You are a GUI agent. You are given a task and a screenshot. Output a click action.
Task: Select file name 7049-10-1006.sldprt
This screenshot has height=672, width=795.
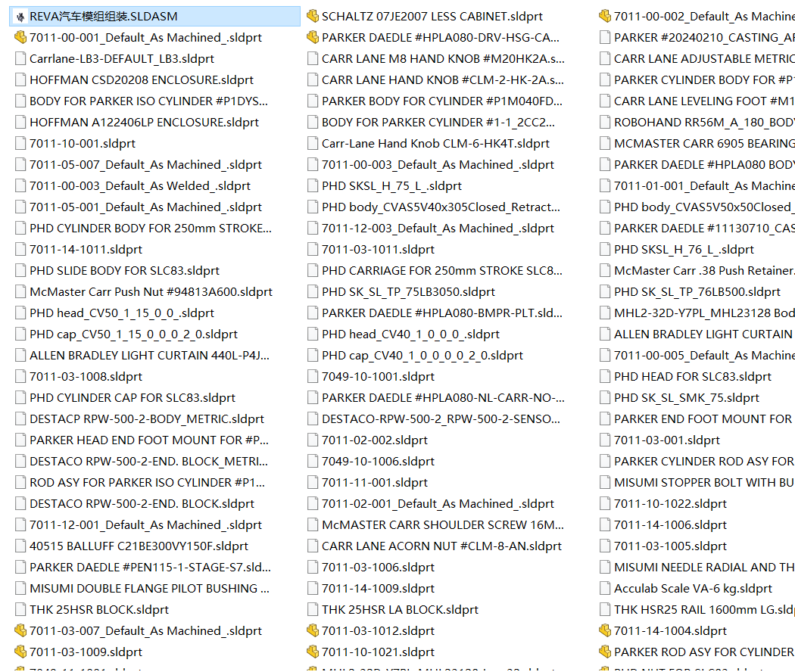[378, 462]
